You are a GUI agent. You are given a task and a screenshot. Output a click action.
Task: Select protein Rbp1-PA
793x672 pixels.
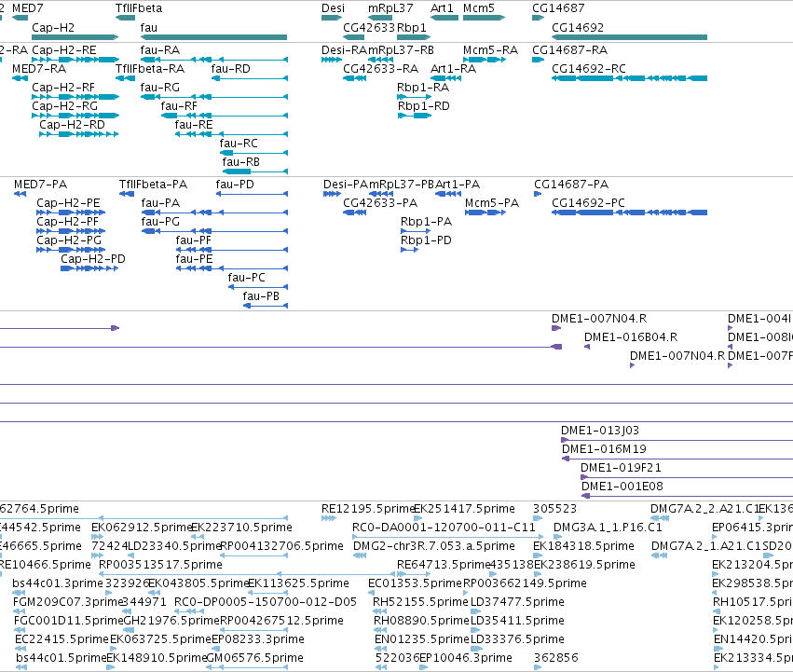pos(426,222)
